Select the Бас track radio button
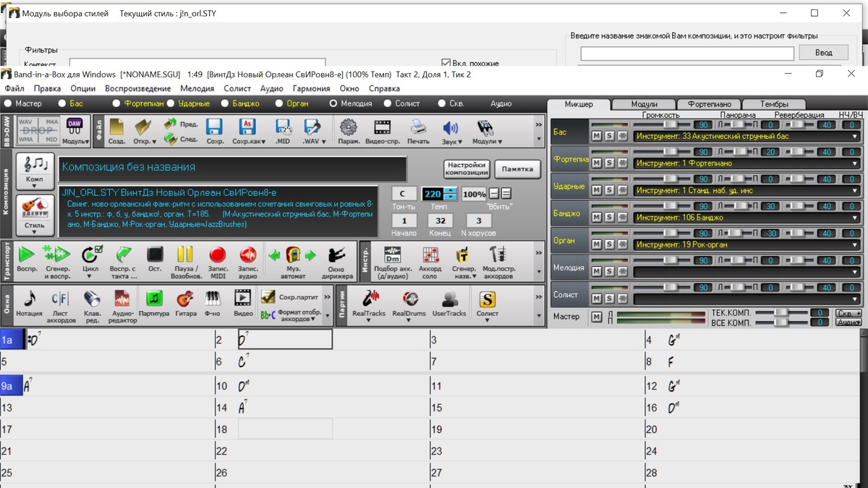This screenshot has width=868, height=488. [61, 103]
